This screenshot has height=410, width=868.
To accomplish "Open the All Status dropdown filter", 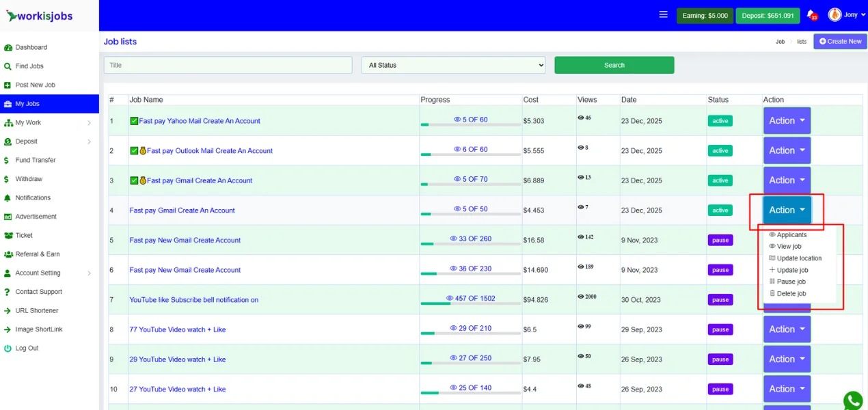I will coord(453,66).
